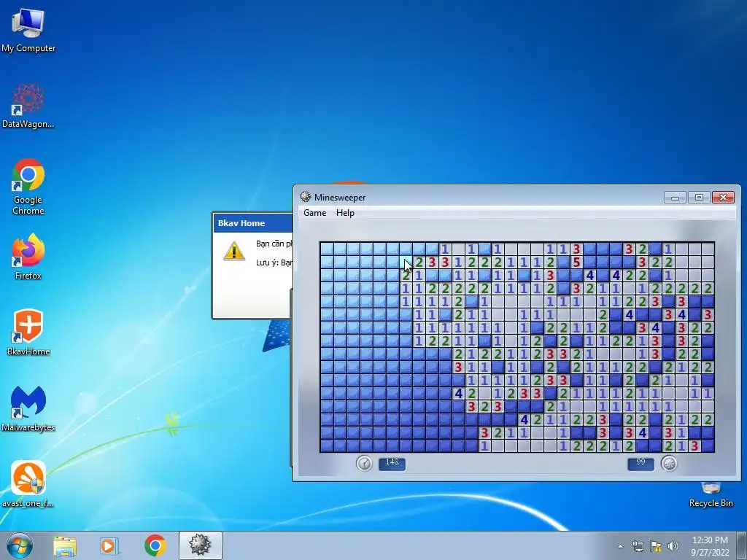
Task: Click the Minesweeper taskbar button
Action: pyautogui.click(x=200, y=545)
